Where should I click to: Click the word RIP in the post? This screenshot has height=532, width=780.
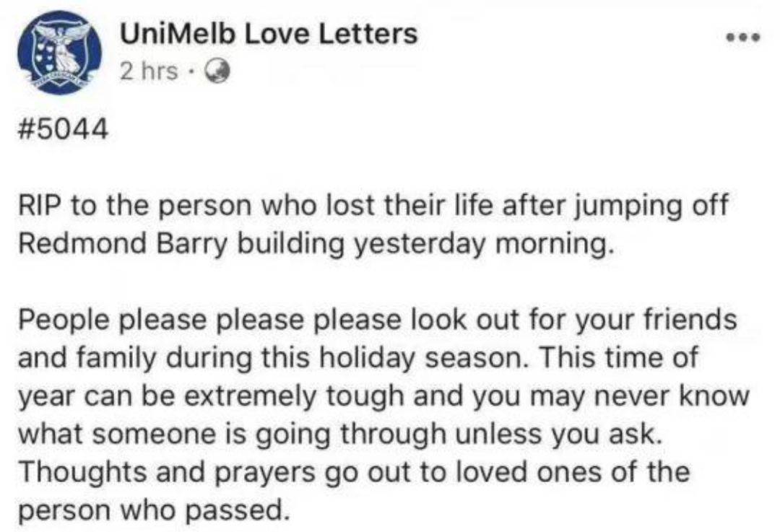pyautogui.click(x=39, y=205)
